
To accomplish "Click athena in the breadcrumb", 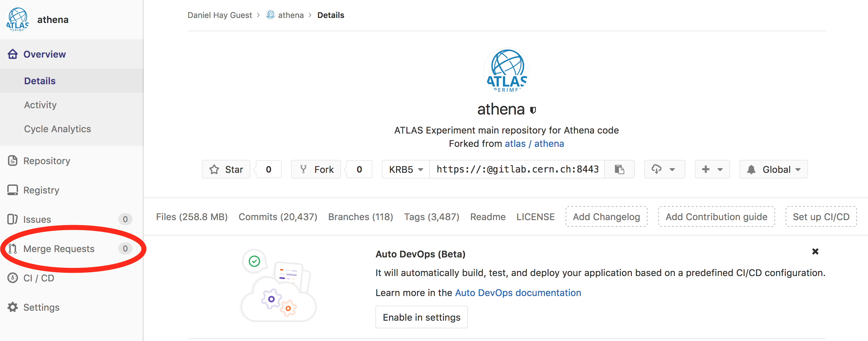I will pyautogui.click(x=291, y=15).
